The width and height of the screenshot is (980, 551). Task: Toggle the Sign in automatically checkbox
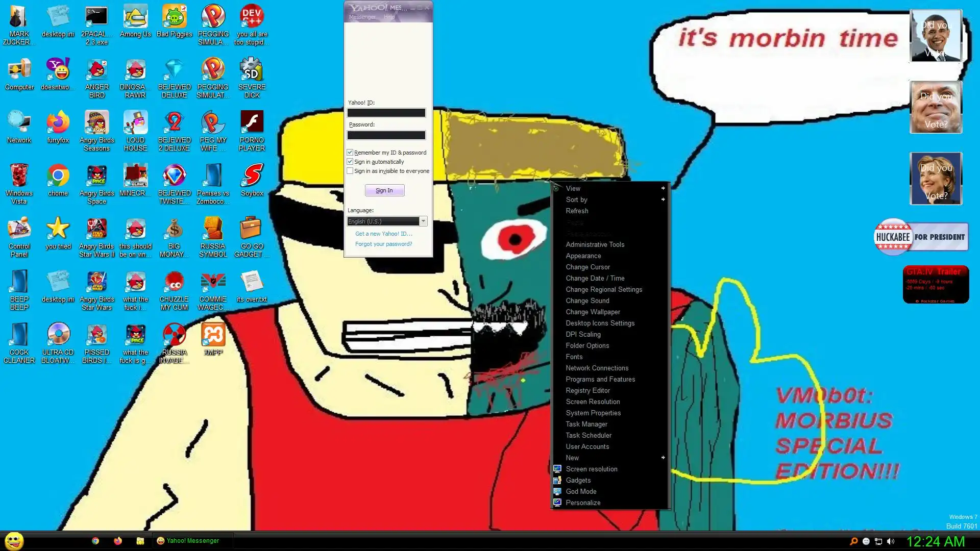[x=350, y=162]
